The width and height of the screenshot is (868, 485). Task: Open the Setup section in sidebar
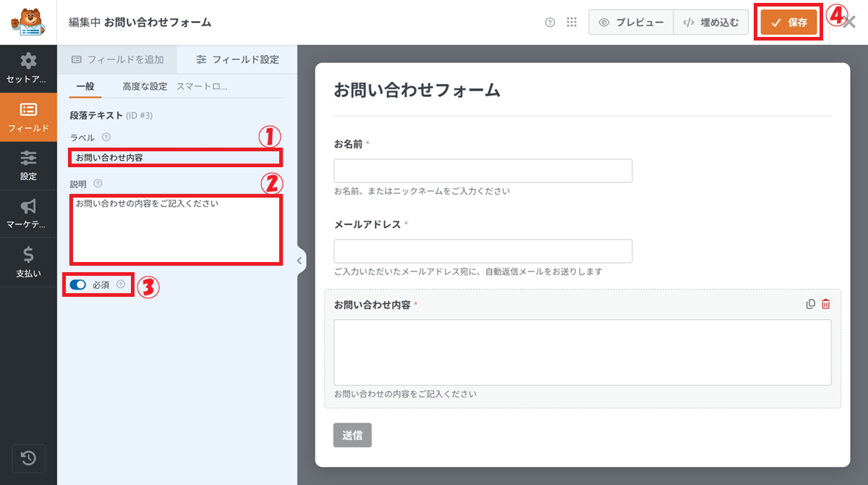pyautogui.click(x=28, y=68)
